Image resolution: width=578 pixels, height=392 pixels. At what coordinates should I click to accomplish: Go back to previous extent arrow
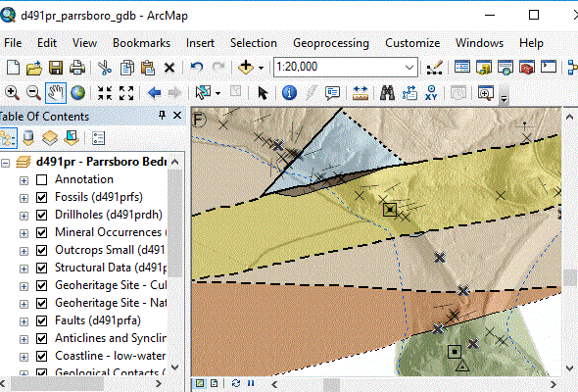pyautogui.click(x=154, y=93)
